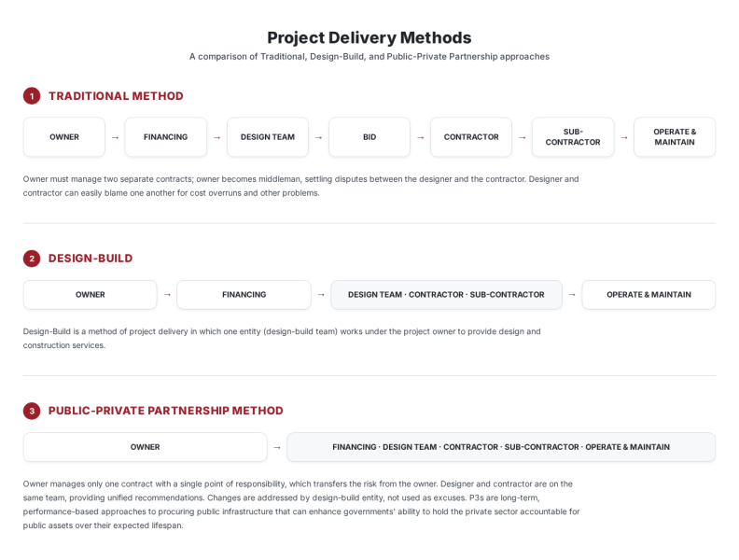Select the Bid box
739x560 pixels.
369,137
